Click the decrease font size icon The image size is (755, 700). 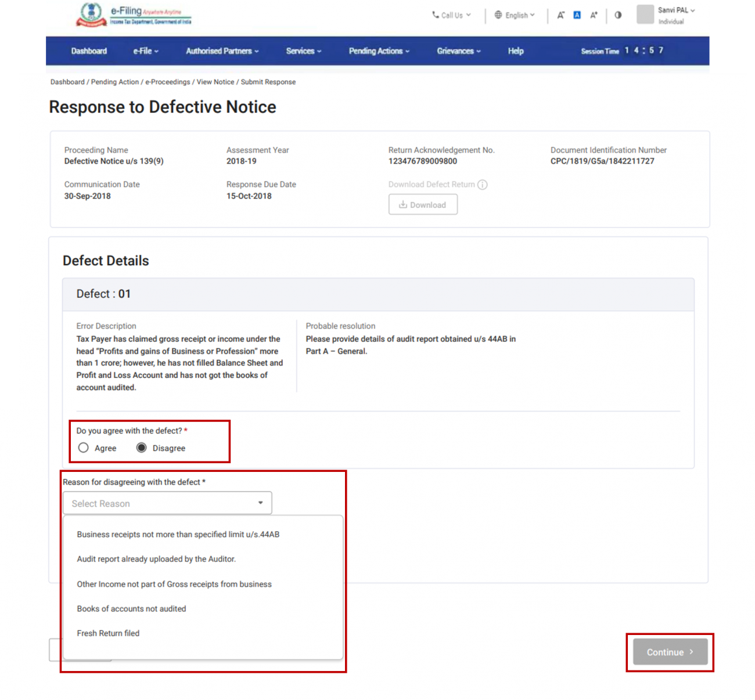[x=560, y=15]
